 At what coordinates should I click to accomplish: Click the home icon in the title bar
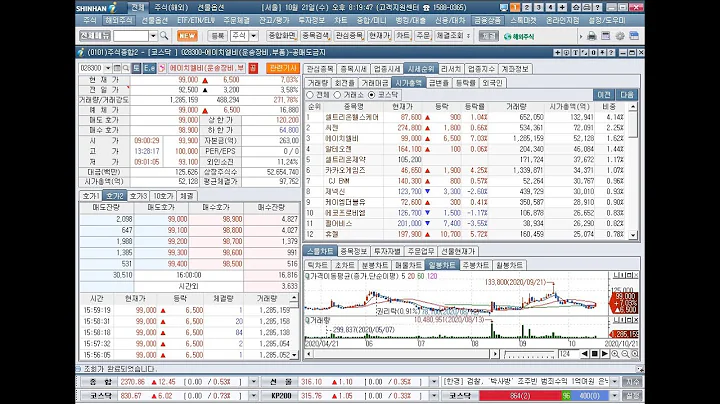(x=575, y=7)
